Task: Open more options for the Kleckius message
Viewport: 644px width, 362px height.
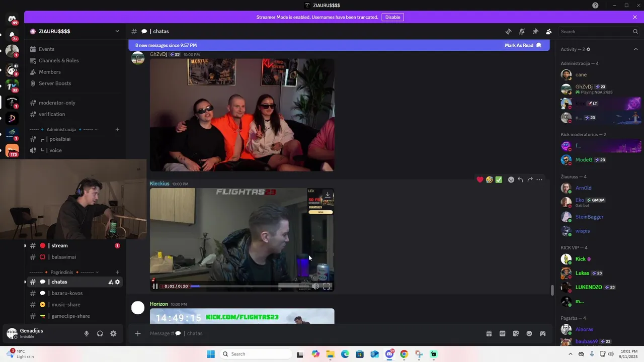Action: [x=539, y=179]
